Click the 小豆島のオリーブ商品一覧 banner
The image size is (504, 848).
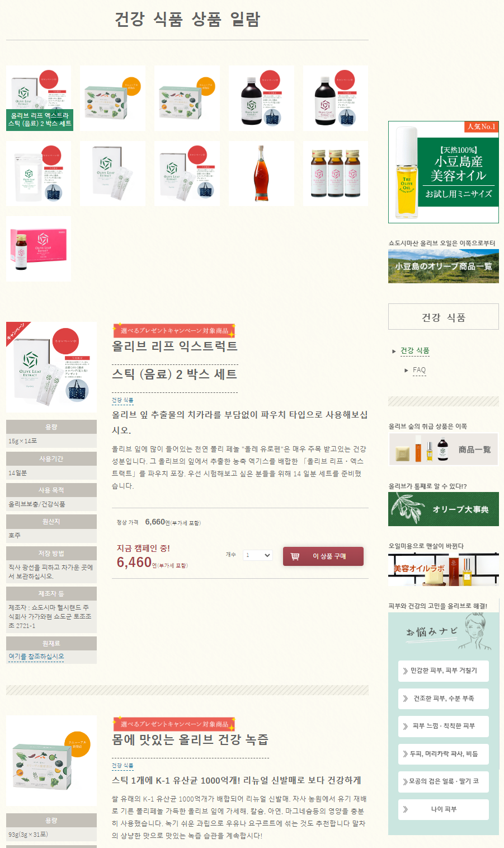(x=444, y=266)
